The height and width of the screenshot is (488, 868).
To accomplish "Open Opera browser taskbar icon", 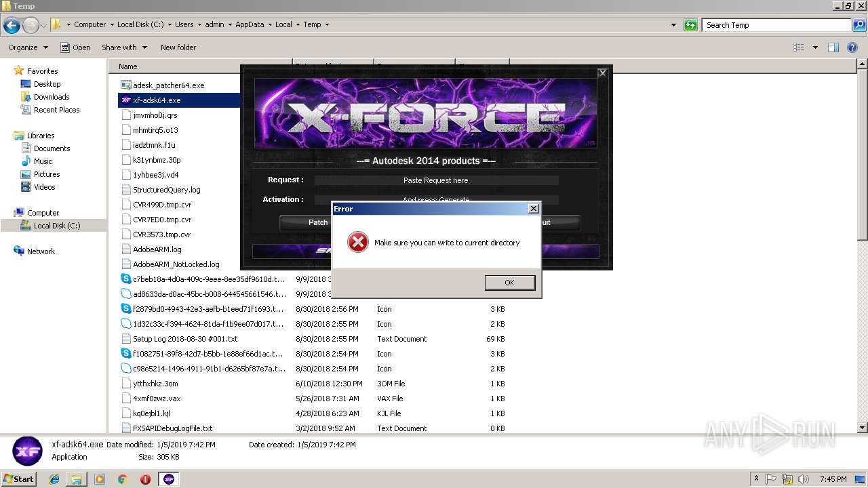I will coord(145,479).
